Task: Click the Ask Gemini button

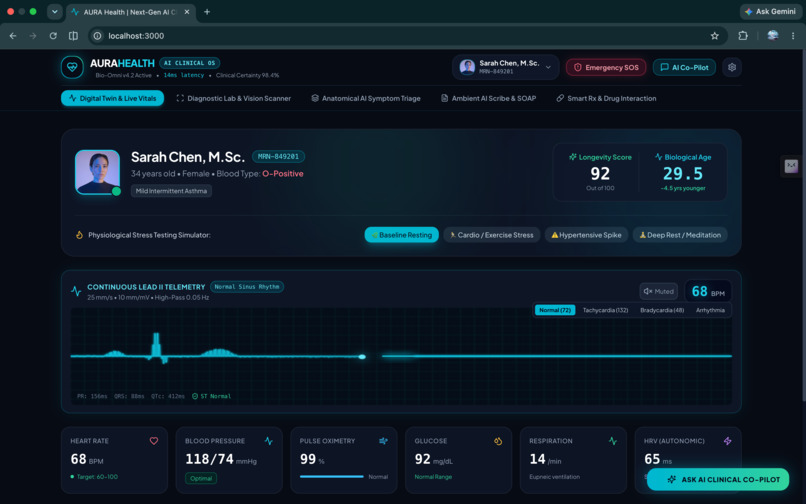Action: (x=770, y=11)
